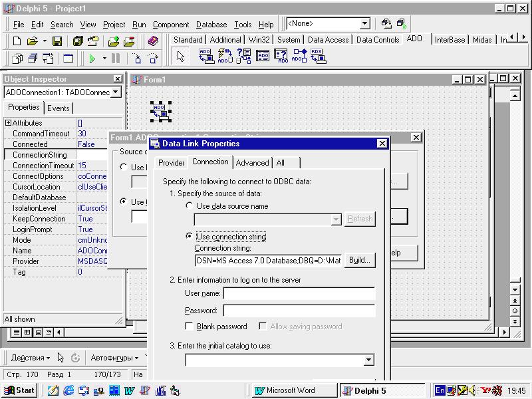Image resolution: width=532 pixels, height=399 pixels.
Task: Click the En language indicator in tray
Action: click(440, 390)
